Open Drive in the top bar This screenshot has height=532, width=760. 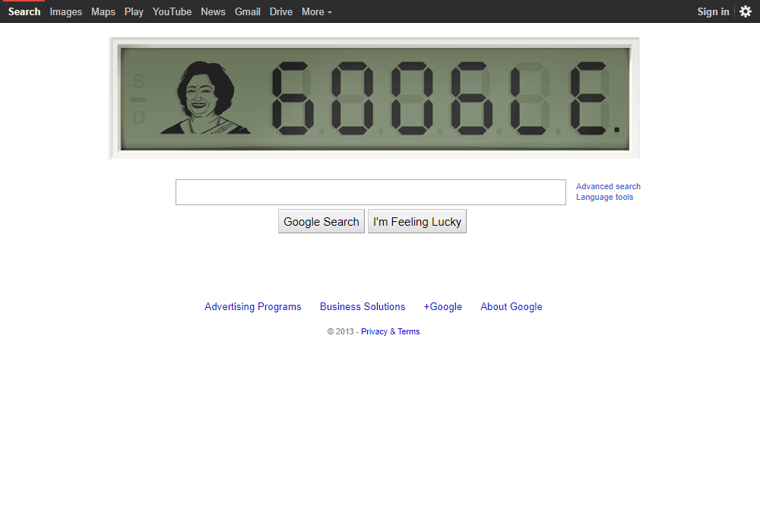281,11
